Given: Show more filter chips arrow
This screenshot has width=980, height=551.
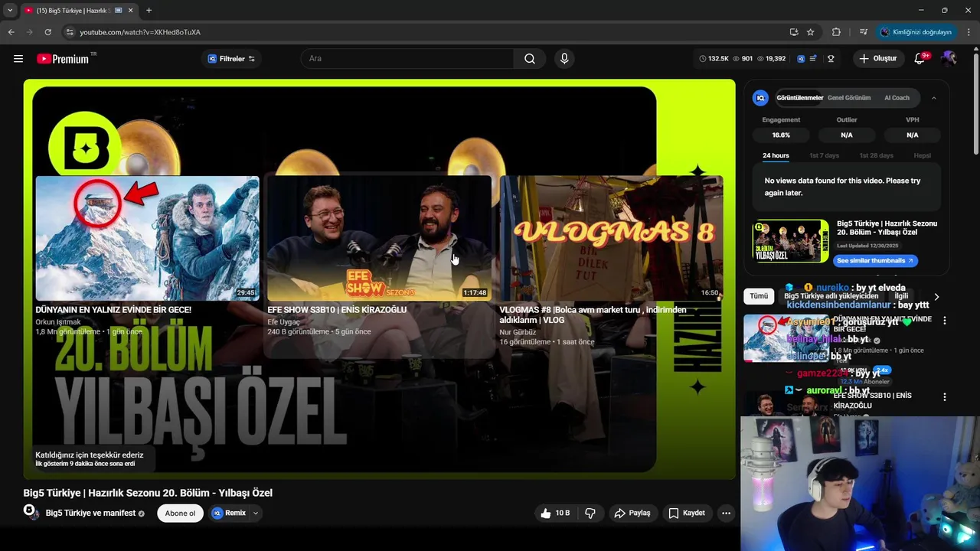Looking at the screenshot, I should point(936,297).
